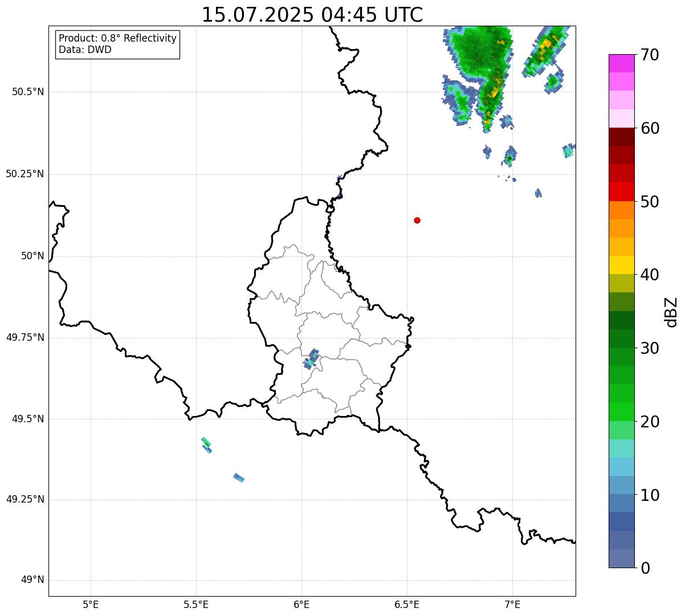Click the 'Data: DWD' text

pos(85,50)
